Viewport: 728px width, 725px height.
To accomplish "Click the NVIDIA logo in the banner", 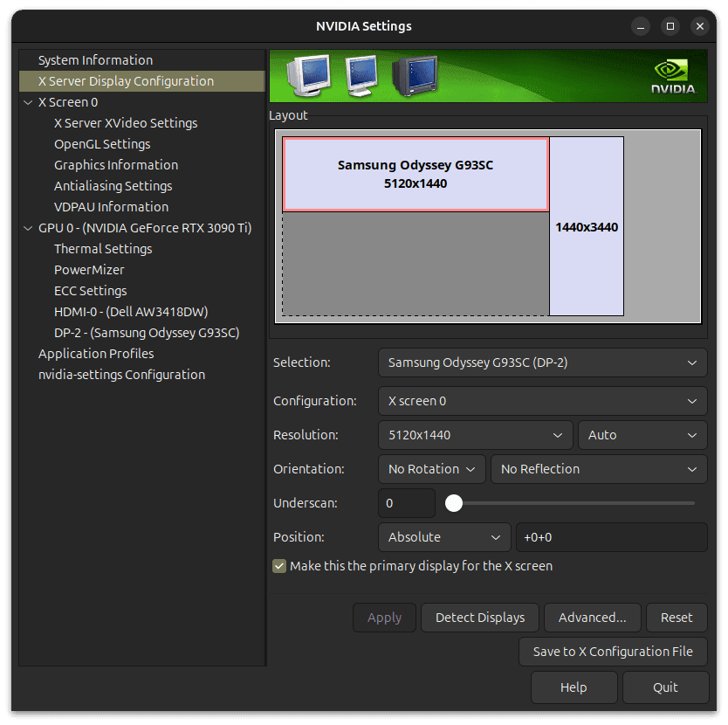I will click(672, 77).
